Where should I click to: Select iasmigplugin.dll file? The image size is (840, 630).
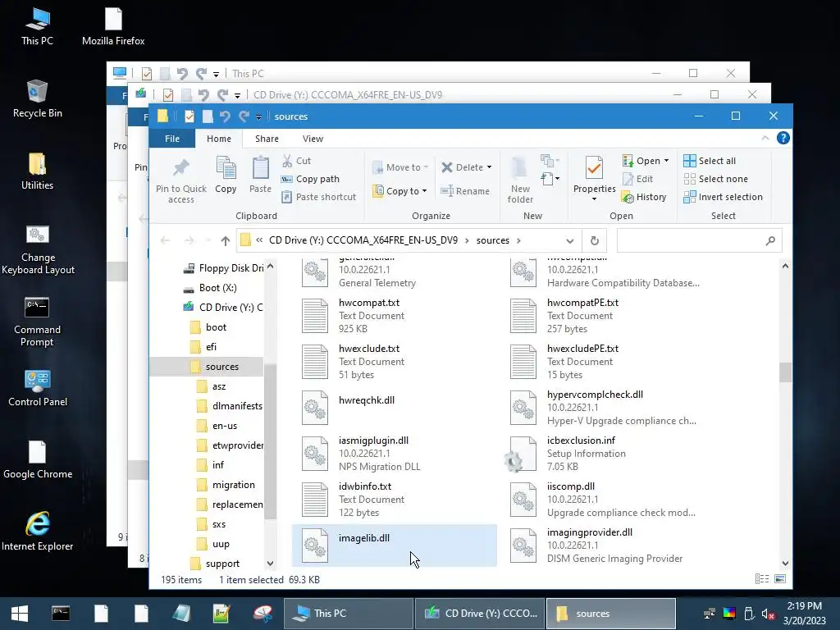394,454
